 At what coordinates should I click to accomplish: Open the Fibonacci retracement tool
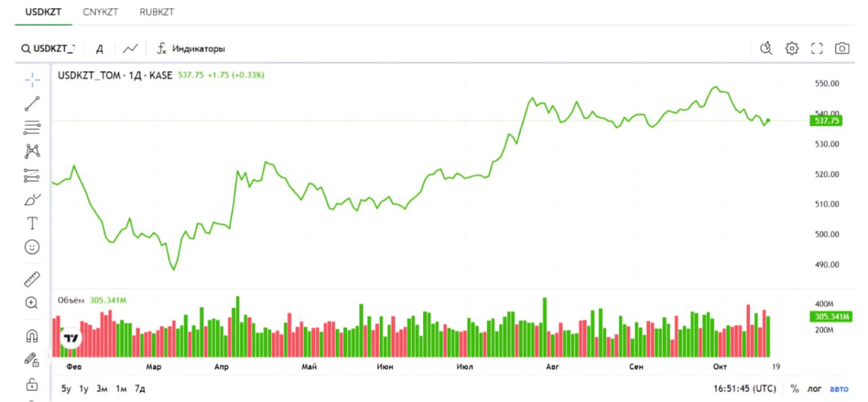coord(32,128)
